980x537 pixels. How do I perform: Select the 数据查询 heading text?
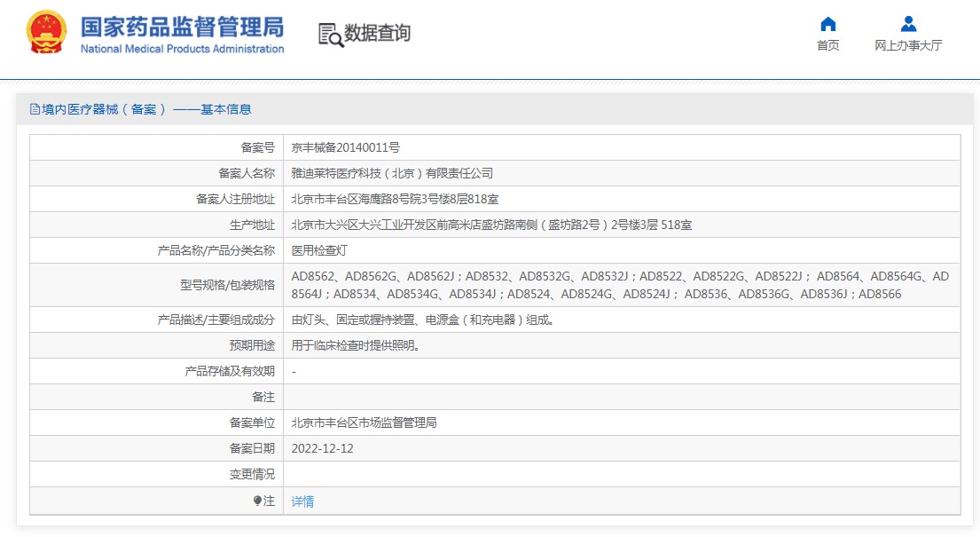point(377,34)
